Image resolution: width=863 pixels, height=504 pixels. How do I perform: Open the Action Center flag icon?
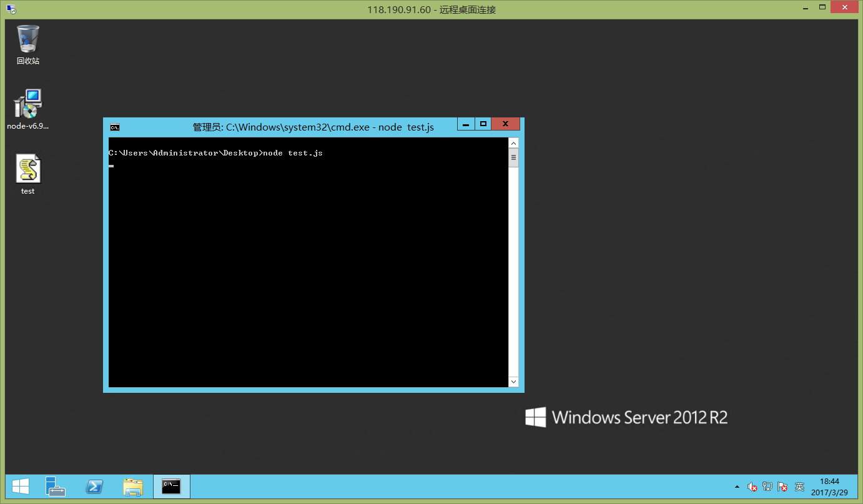(782, 487)
